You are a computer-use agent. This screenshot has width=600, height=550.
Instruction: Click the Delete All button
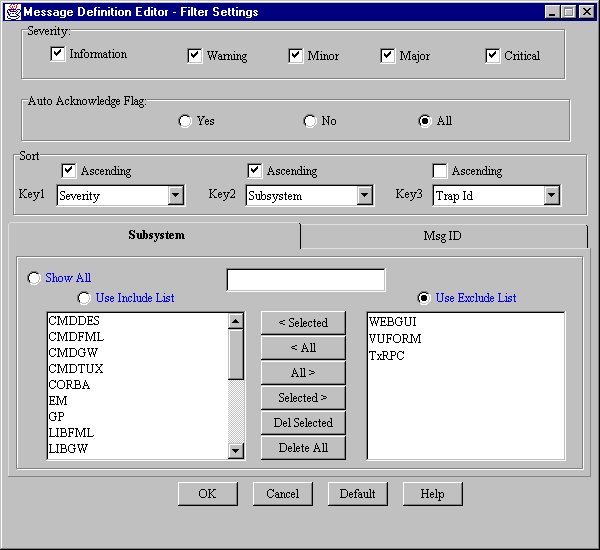coord(303,447)
